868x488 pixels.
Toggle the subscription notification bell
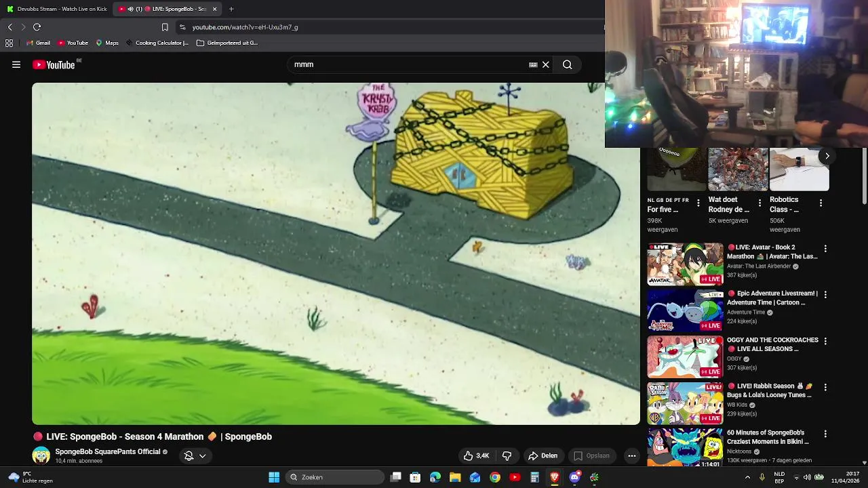coord(189,455)
